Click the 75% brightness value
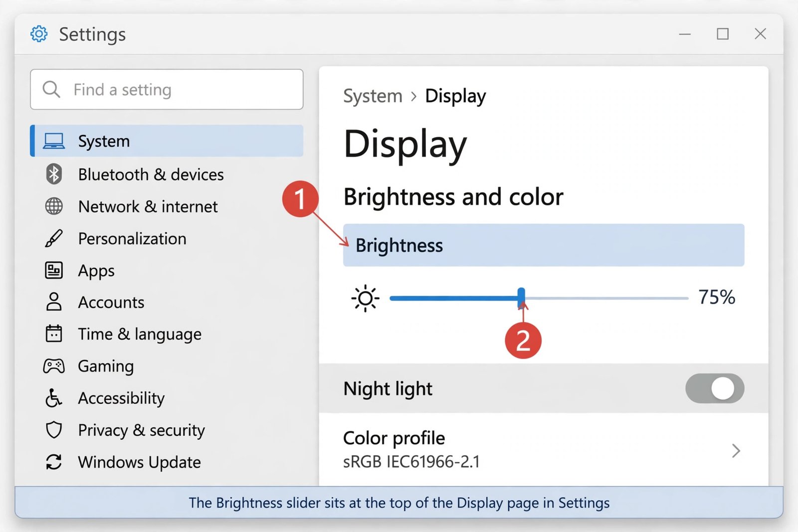 pos(717,297)
